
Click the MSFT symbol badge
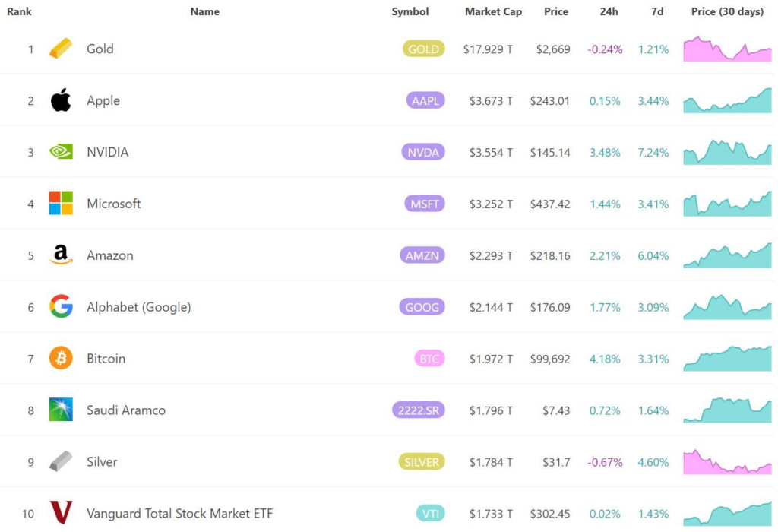[425, 204]
